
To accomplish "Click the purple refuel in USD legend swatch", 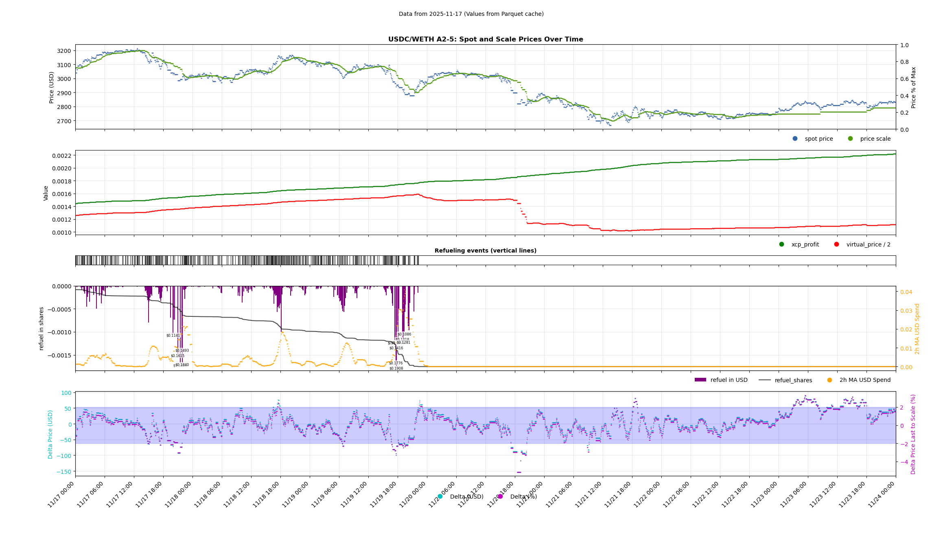I will [x=700, y=380].
